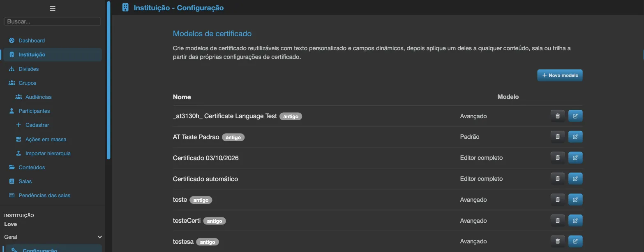644x252 pixels.
Task: Click the Grupos people icon
Action: [12, 83]
